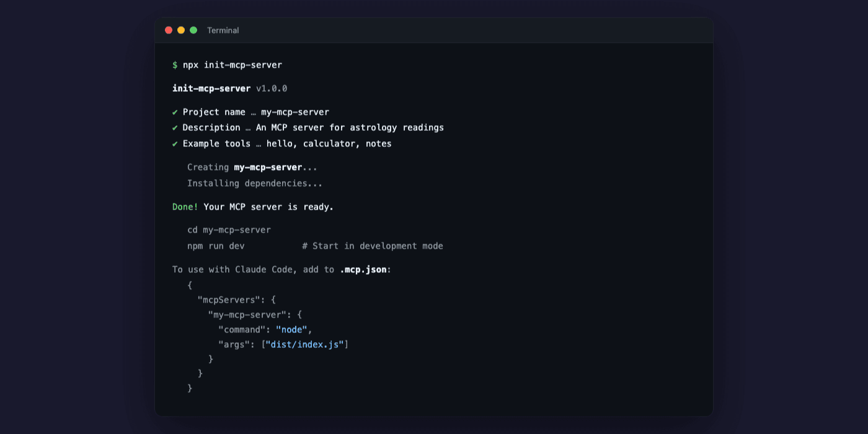Select the cd my-mcp-server command
Image resolution: width=868 pixels, height=434 pixels.
(x=229, y=229)
